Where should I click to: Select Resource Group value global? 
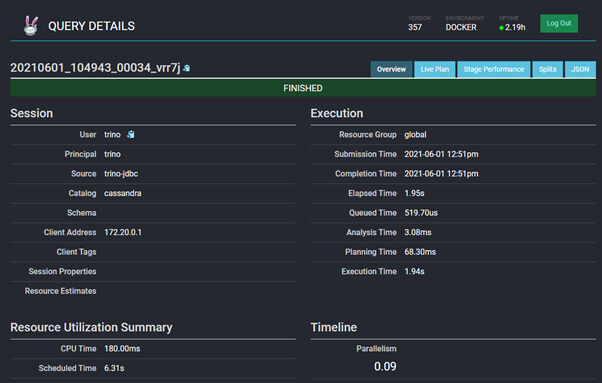[x=415, y=135]
